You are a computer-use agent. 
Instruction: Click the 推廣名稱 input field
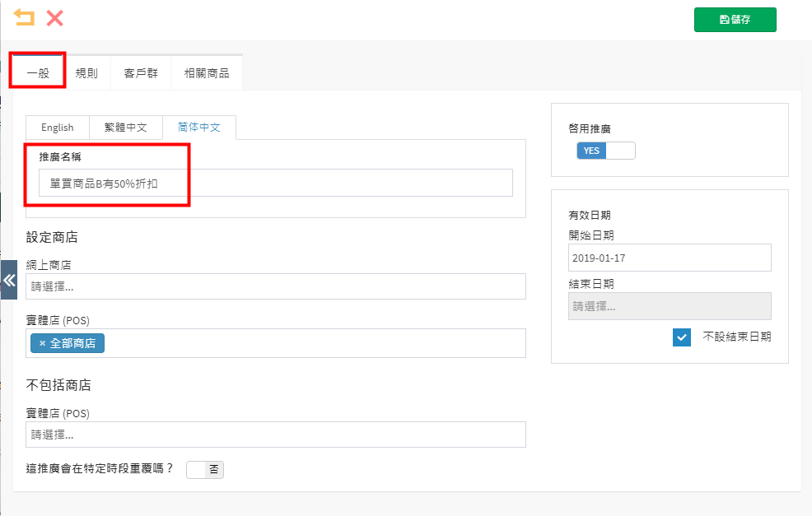click(276, 183)
